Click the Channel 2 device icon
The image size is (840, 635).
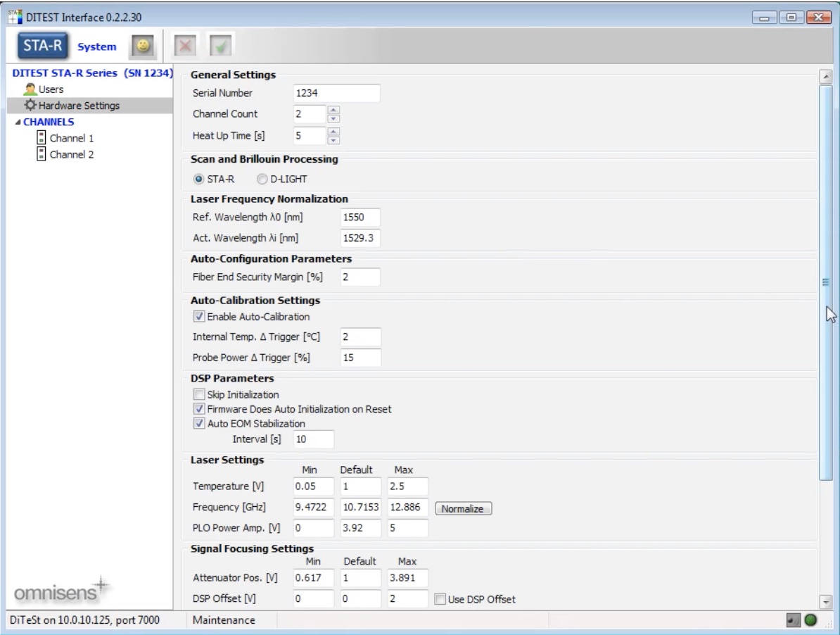42,154
